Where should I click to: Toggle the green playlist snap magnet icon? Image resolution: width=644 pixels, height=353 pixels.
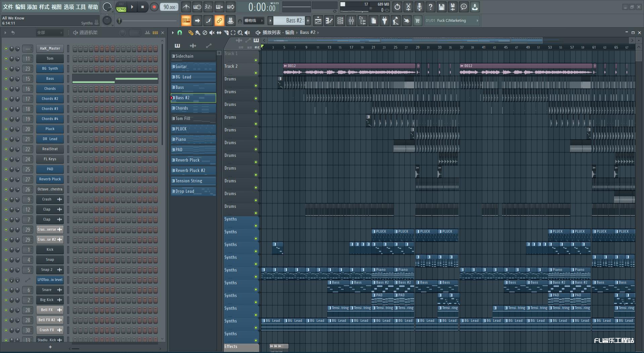(180, 33)
